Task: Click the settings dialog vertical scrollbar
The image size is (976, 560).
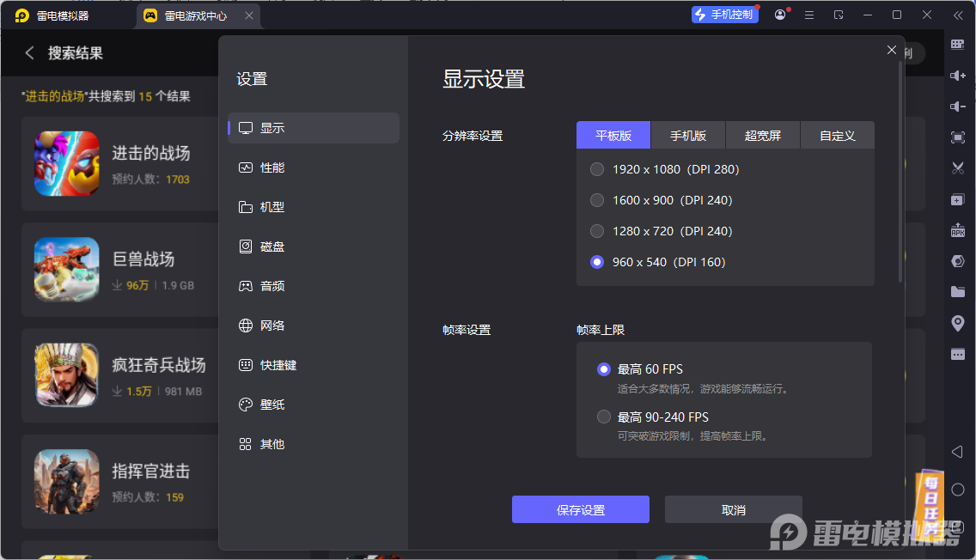Action: click(x=900, y=173)
